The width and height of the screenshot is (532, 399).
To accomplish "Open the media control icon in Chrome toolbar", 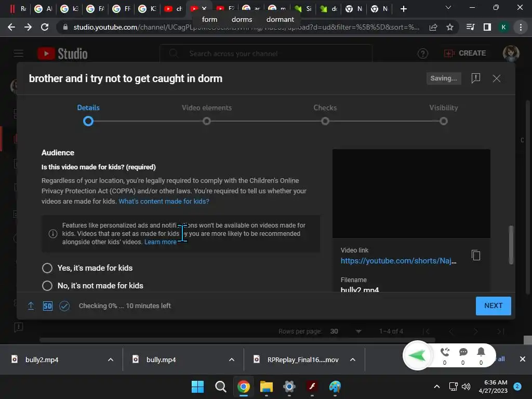I will pyautogui.click(x=470, y=27).
